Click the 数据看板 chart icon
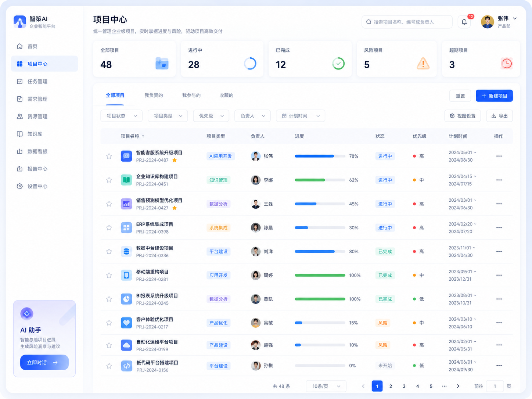Screen dimensions: 532x399 pyautogui.click(x=20, y=151)
